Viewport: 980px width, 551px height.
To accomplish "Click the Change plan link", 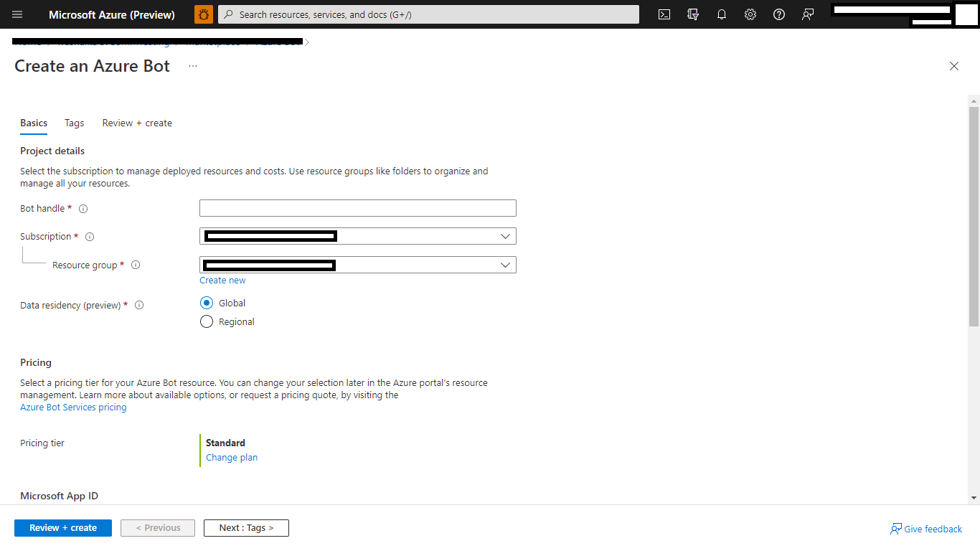I will [232, 458].
